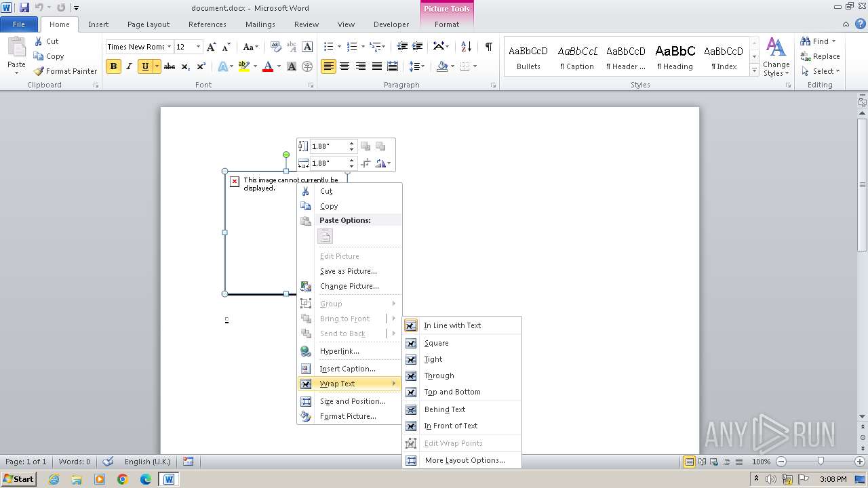Viewport: 868px width, 488px height.
Task: Select More Layout Options
Action: tap(462, 460)
